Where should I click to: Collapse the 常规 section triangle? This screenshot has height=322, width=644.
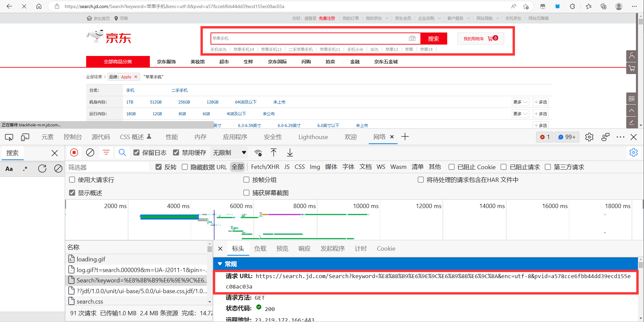(220, 264)
